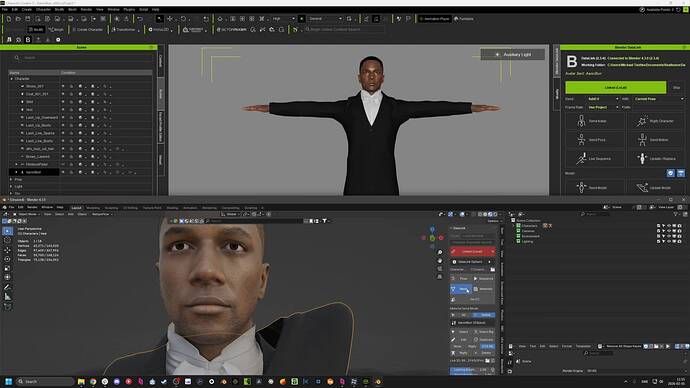
Task: Open Blender's Window menu
Action: coord(47,207)
